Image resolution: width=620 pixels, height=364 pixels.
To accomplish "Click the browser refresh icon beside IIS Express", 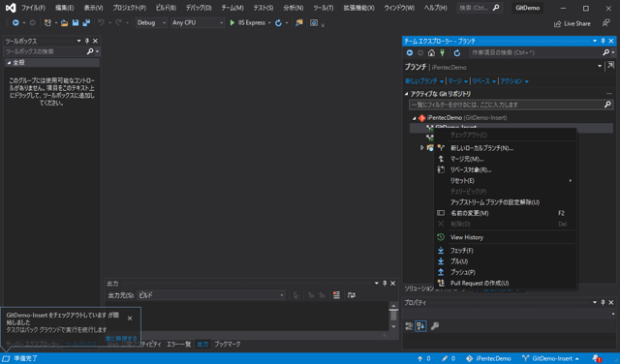I will pyautogui.click(x=278, y=23).
